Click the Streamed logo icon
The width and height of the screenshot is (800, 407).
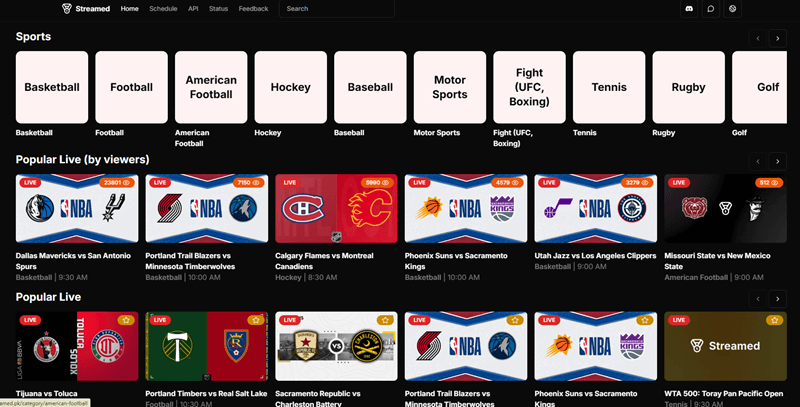point(67,8)
